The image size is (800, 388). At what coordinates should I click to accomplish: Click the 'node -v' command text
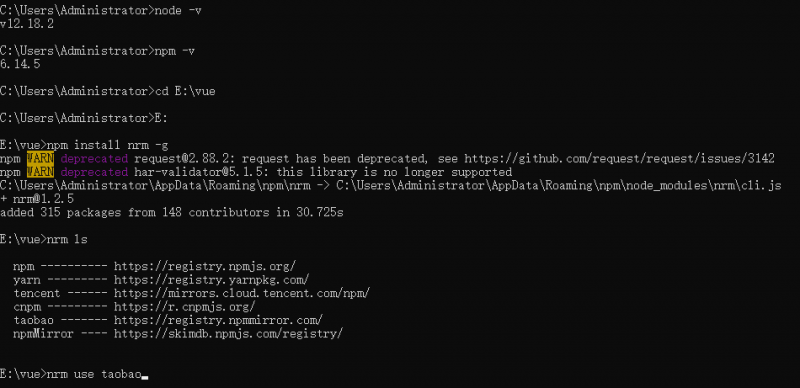point(178,11)
